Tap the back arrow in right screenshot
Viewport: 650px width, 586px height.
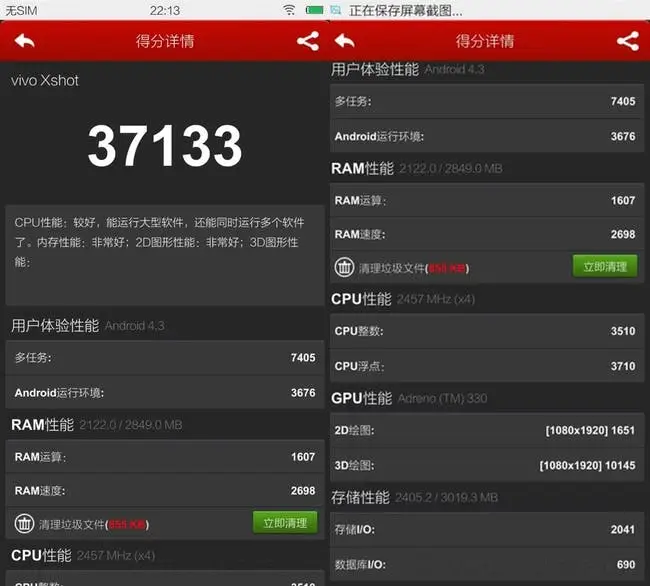[344, 41]
